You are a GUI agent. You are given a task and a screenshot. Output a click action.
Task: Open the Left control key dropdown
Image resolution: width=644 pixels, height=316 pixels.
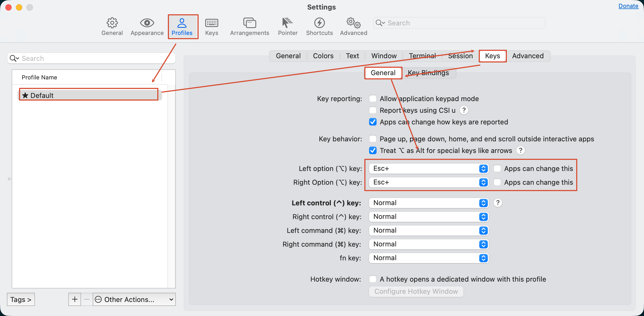(429, 203)
